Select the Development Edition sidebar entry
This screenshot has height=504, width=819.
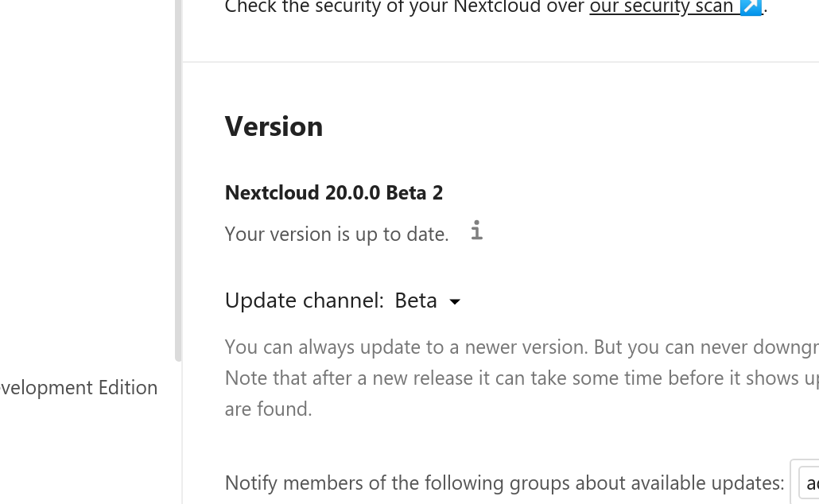pyautogui.click(x=79, y=387)
